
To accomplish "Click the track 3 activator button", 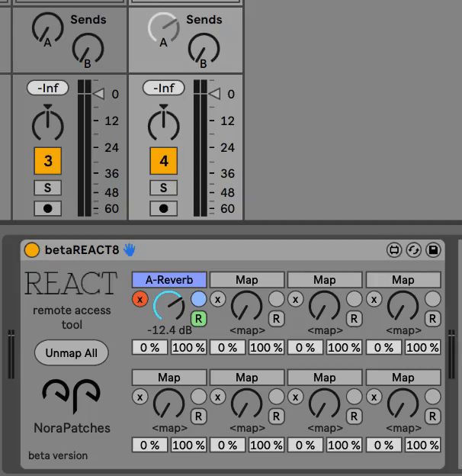I will [x=48, y=161].
